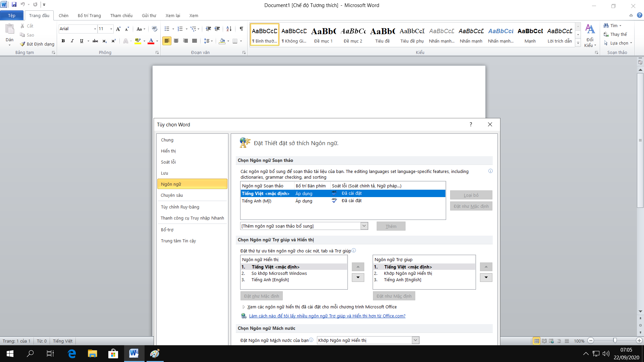The image size is (644, 362).
Task: Open Microsoft Edge from the taskbar
Action: 72,354
